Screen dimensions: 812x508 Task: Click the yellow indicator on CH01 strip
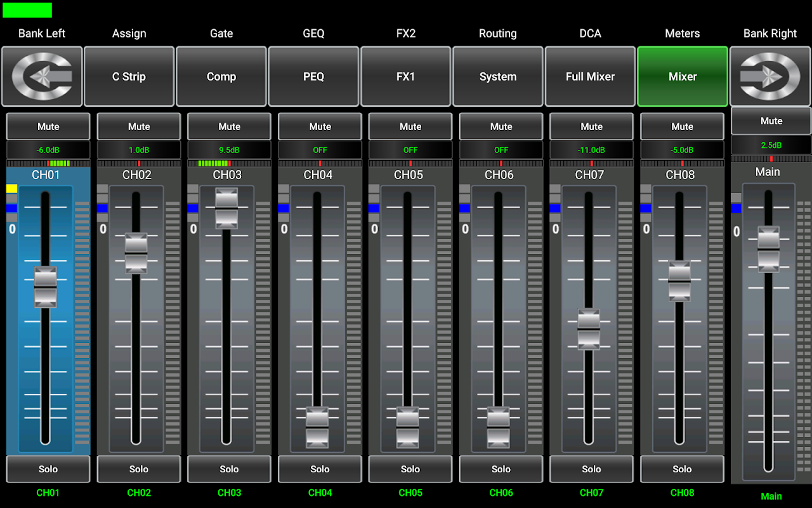(11, 189)
